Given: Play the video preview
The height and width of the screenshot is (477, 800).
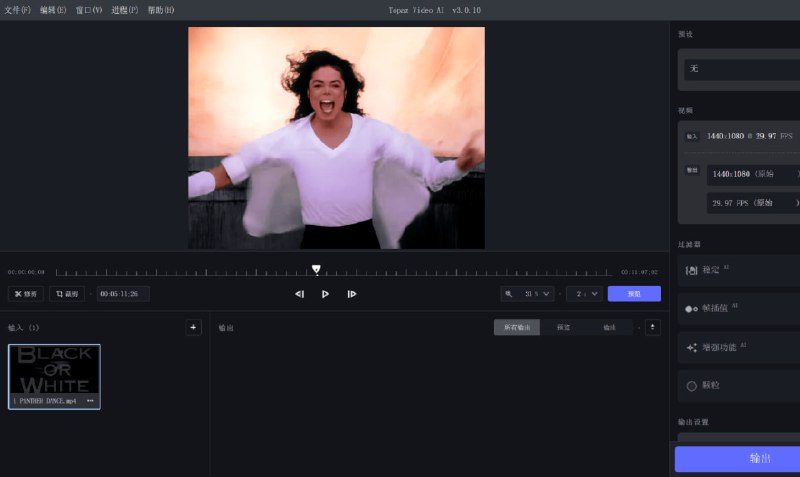Looking at the screenshot, I should pos(325,294).
